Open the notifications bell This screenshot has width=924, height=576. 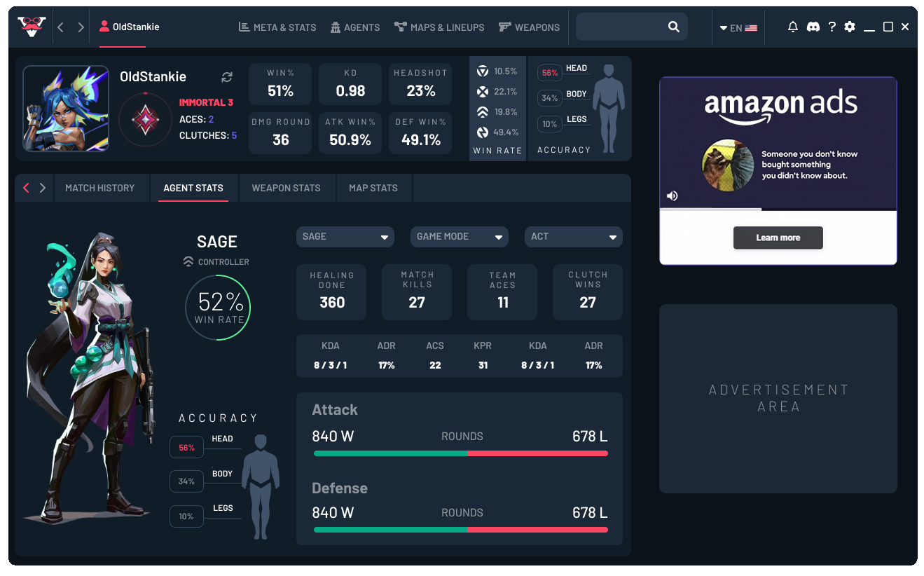pos(793,27)
